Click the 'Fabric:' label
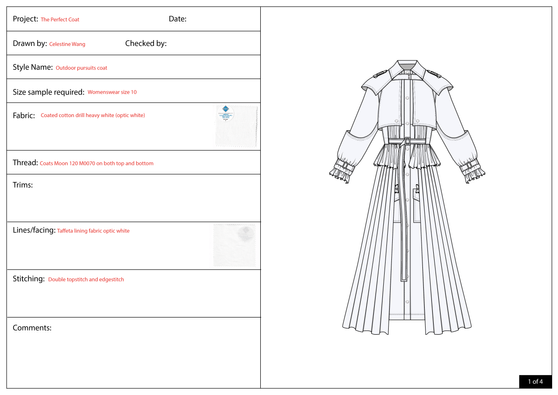Image resolution: width=558 pixels, height=395 pixels. [24, 116]
